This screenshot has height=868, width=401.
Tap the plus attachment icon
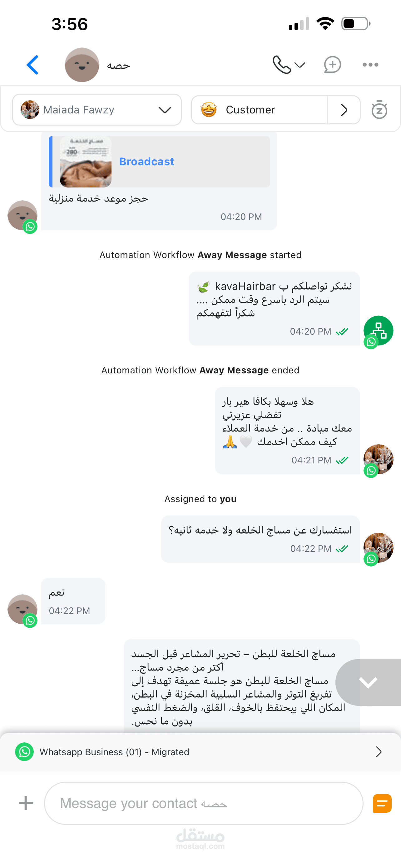(26, 803)
